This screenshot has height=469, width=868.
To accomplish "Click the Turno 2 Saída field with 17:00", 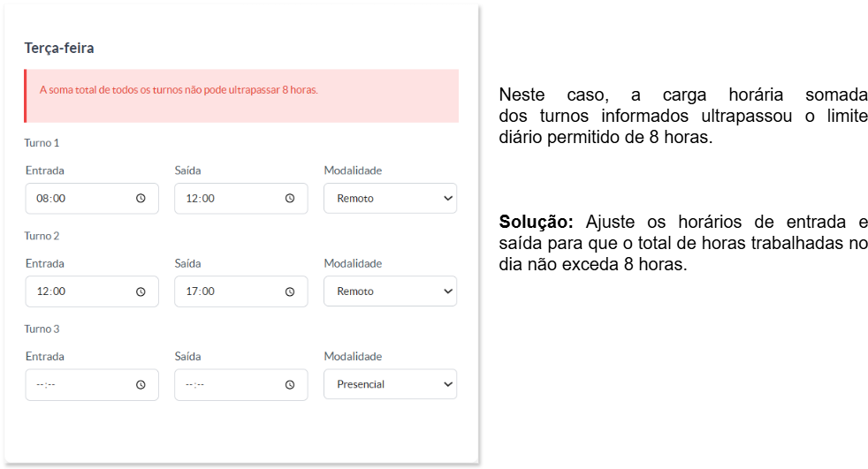I will point(240,291).
